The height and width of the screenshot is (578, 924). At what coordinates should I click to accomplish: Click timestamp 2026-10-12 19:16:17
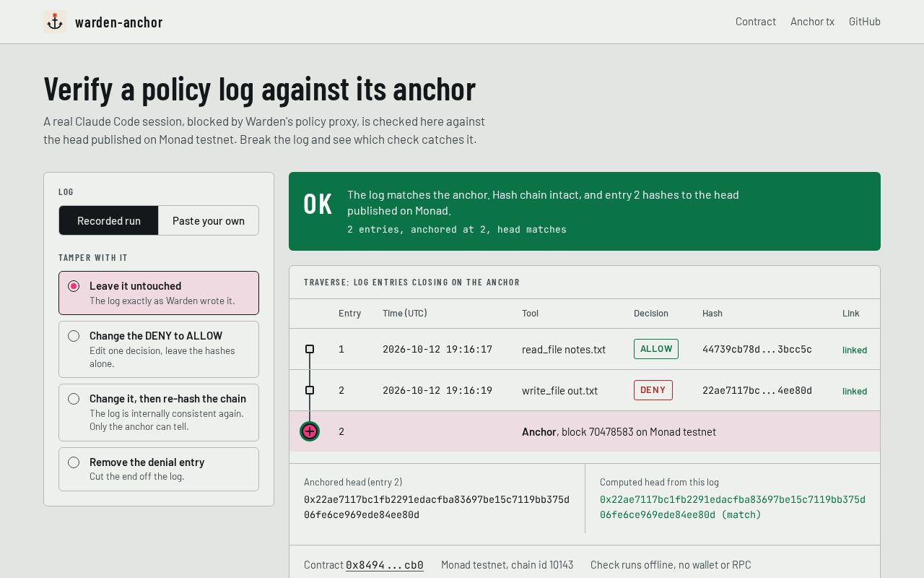click(x=437, y=349)
